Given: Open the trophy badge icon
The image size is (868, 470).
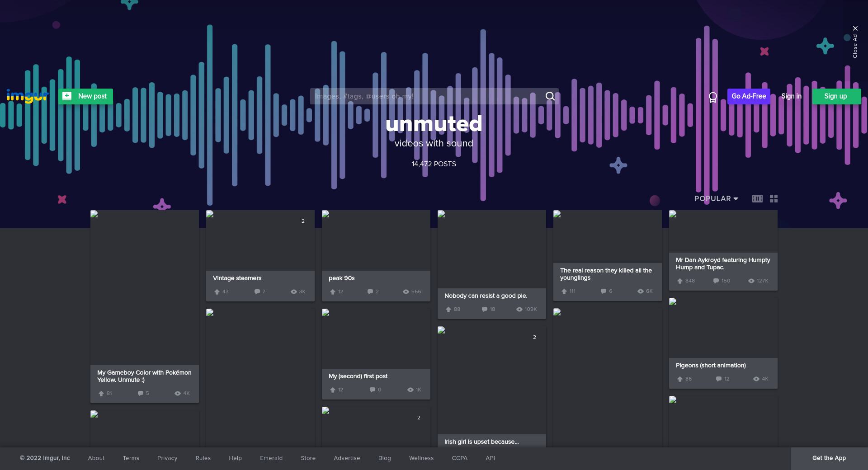Looking at the screenshot, I should tap(713, 97).
